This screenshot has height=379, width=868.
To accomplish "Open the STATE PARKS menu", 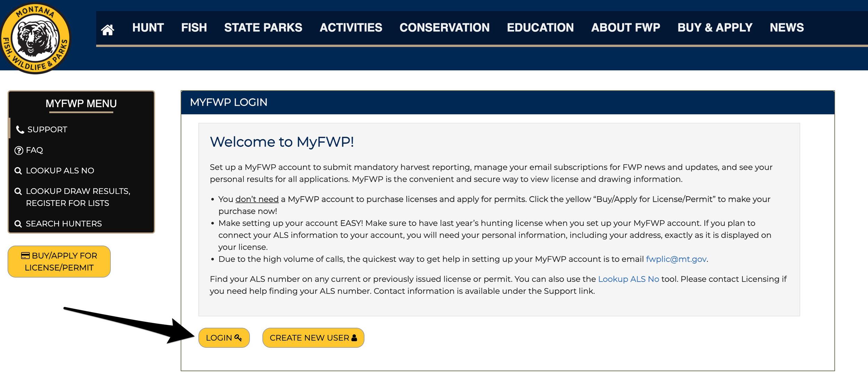I will (263, 28).
